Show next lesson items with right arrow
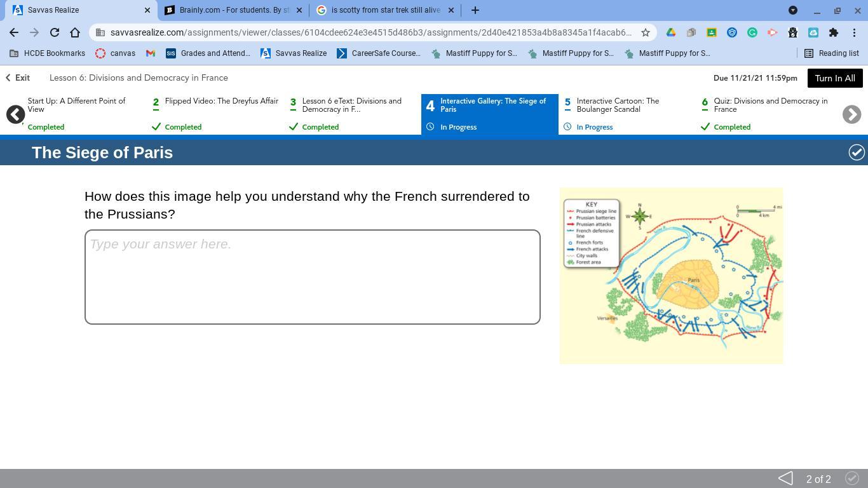The image size is (868, 488). pos(851,114)
